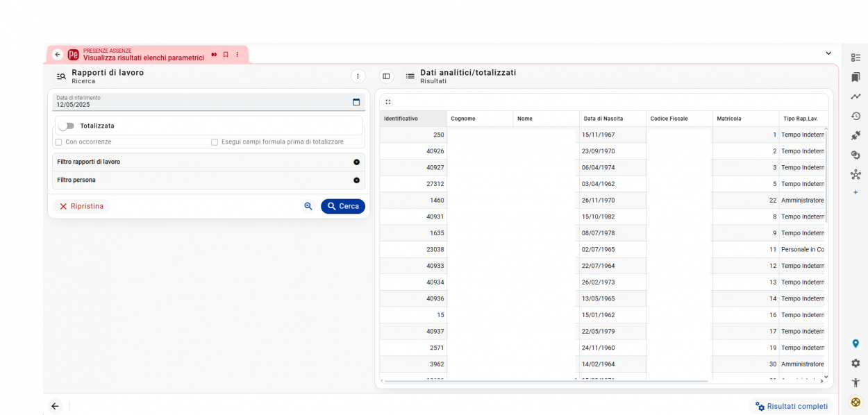Viewport: 868px width, 415px height.
Task: Click the fullscreen icon above the results table
Action: [388, 102]
